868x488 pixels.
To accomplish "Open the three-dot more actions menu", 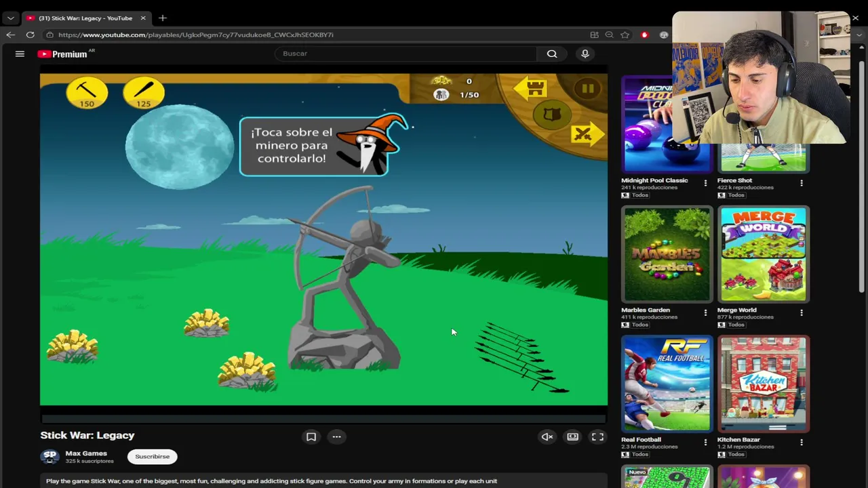I will point(336,437).
